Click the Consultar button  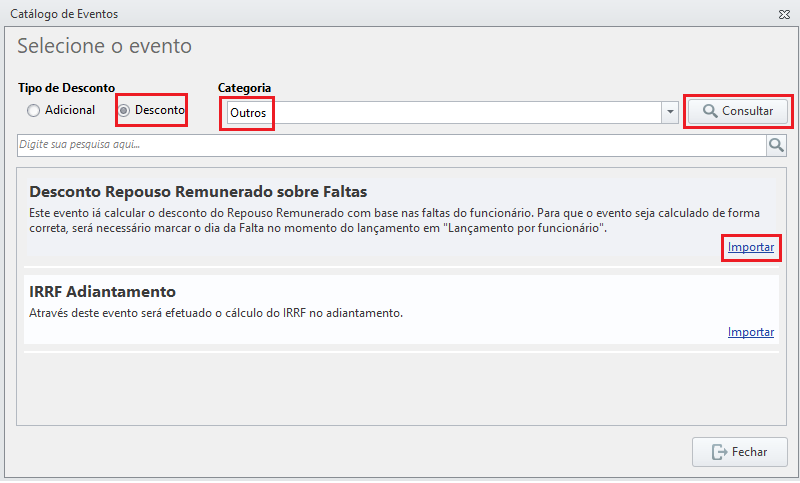738,111
